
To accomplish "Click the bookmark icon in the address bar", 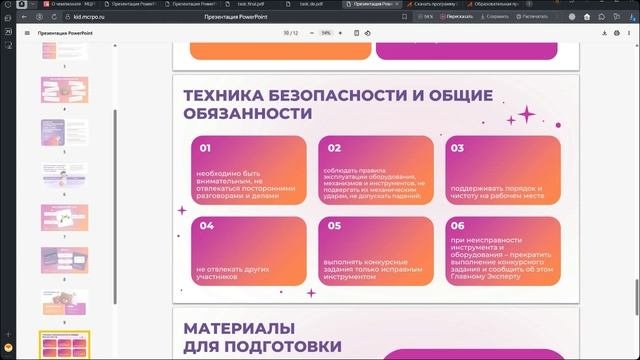I will coord(404,17).
